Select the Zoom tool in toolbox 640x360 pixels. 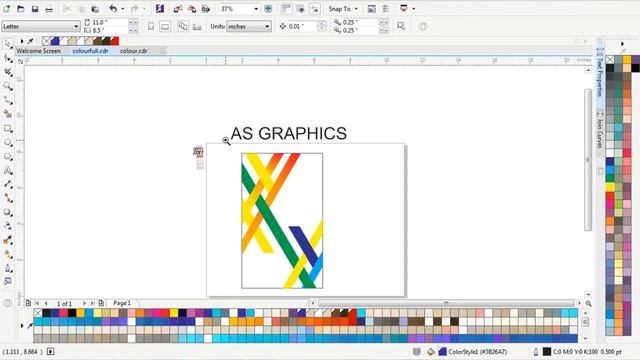click(x=8, y=86)
